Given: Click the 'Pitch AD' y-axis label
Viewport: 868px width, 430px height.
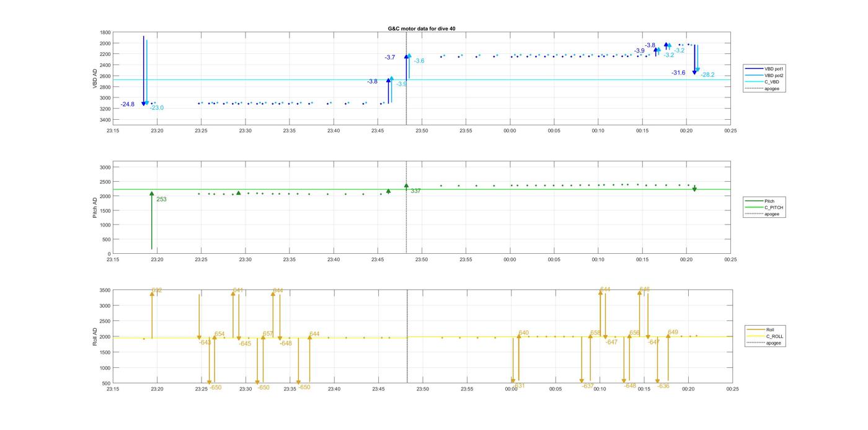Looking at the screenshot, I should (x=95, y=207).
